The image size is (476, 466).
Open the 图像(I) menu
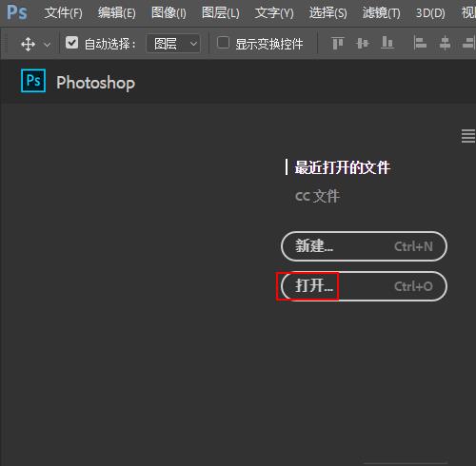169,13
